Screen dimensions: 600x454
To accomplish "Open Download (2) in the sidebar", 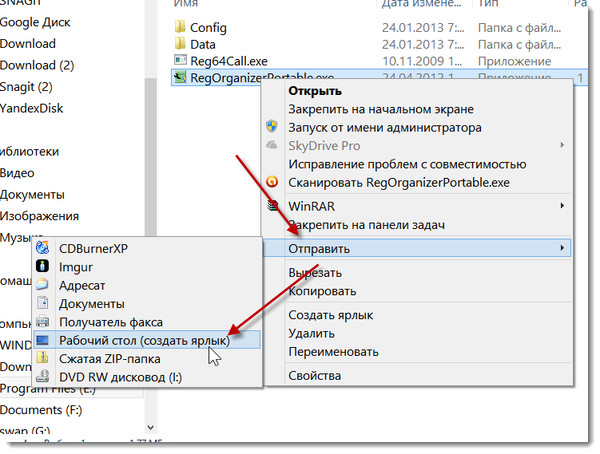I will (37, 65).
